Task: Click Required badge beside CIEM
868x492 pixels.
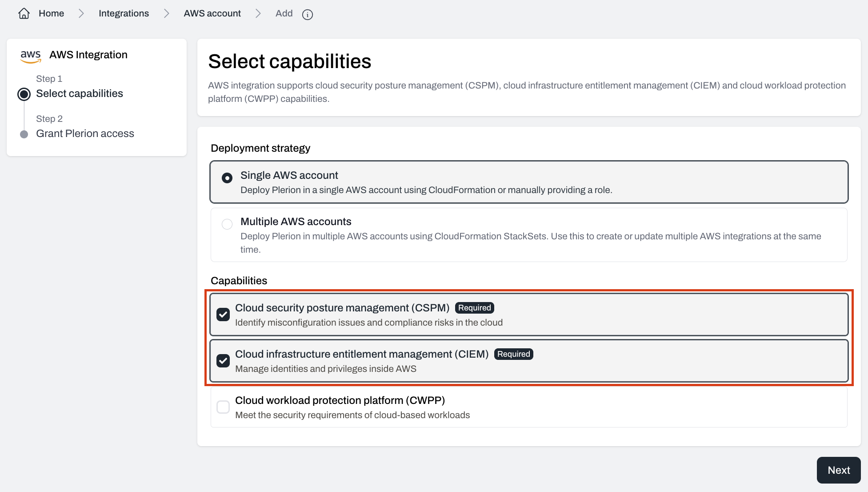Action: pos(514,354)
